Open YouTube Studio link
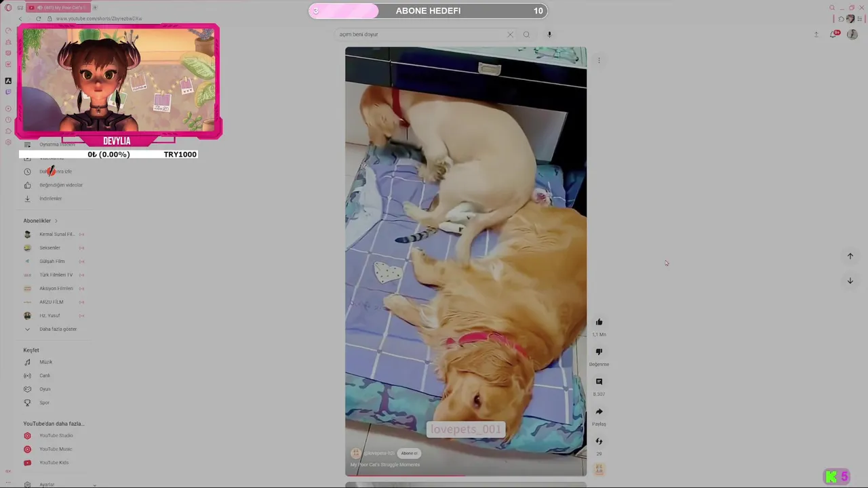Image resolution: width=868 pixels, height=488 pixels. coord(49,436)
